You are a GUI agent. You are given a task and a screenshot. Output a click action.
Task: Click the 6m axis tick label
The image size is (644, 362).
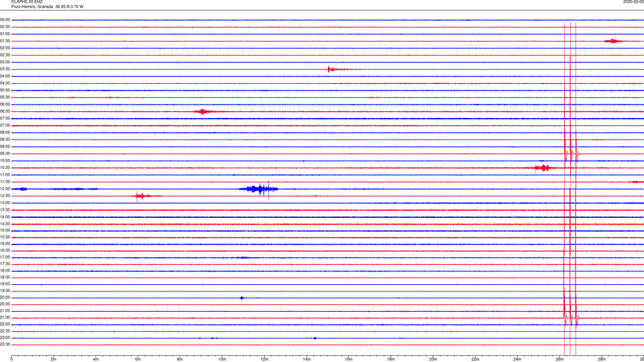coord(138,359)
